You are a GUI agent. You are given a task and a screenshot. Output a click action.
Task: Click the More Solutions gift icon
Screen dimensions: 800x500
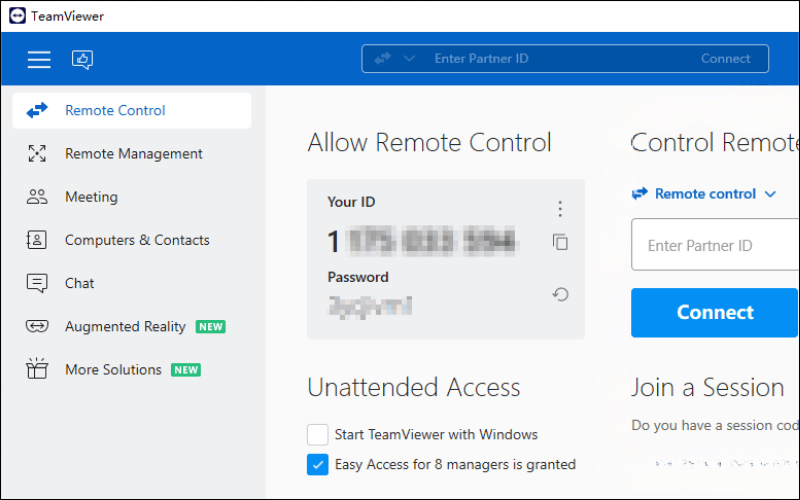pos(37,368)
